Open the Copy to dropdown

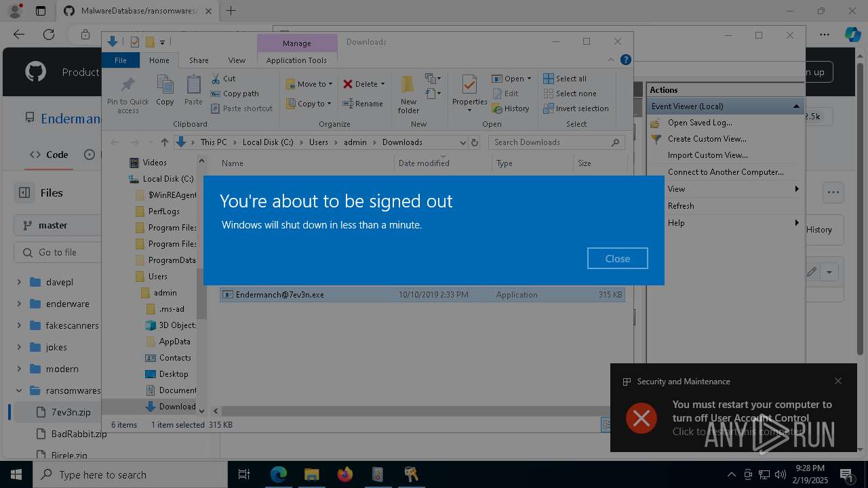tap(309, 104)
